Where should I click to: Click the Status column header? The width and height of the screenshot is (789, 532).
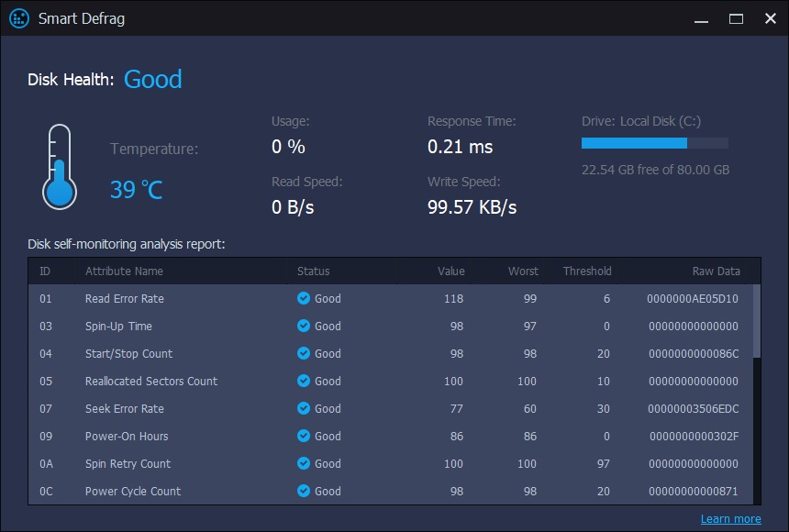pos(313,271)
